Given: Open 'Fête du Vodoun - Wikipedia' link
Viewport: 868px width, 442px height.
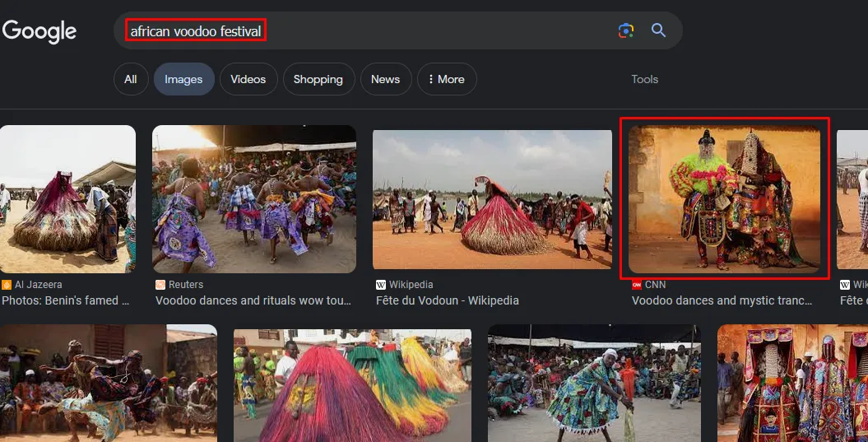Looking at the screenshot, I should pyautogui.click(x=448, y=300).
